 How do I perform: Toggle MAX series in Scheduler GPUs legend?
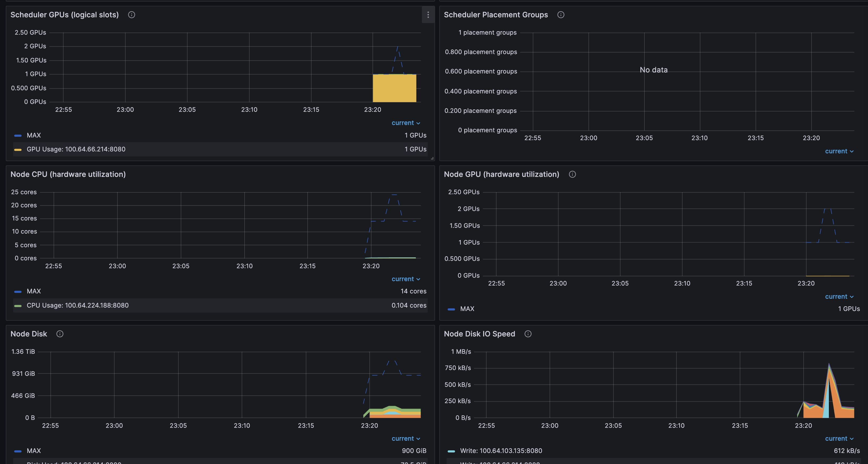(34, 135)
